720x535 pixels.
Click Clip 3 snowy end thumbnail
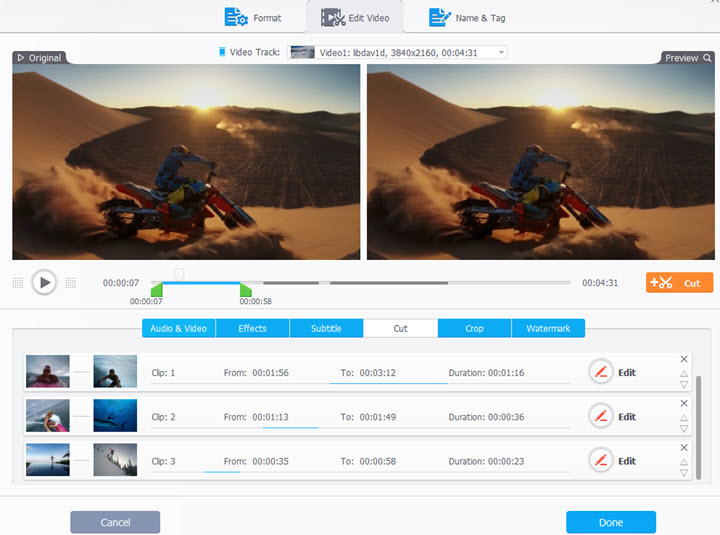coord(115,459)
